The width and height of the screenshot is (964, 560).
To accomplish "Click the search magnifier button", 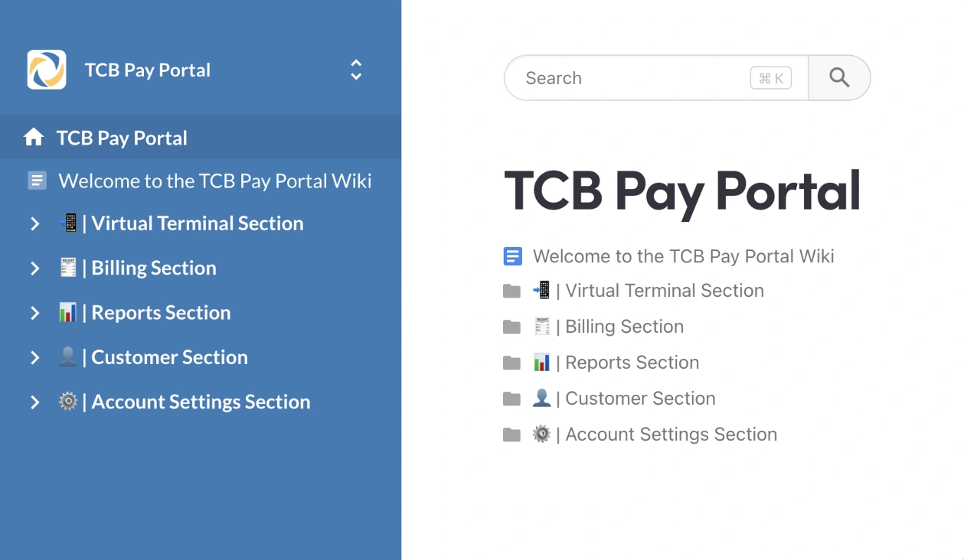I will coord(839,77).
